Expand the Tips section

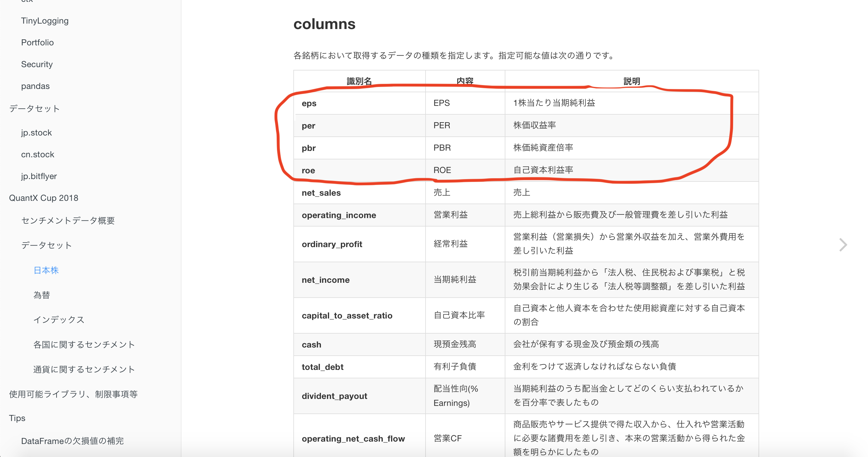point(17,418)
